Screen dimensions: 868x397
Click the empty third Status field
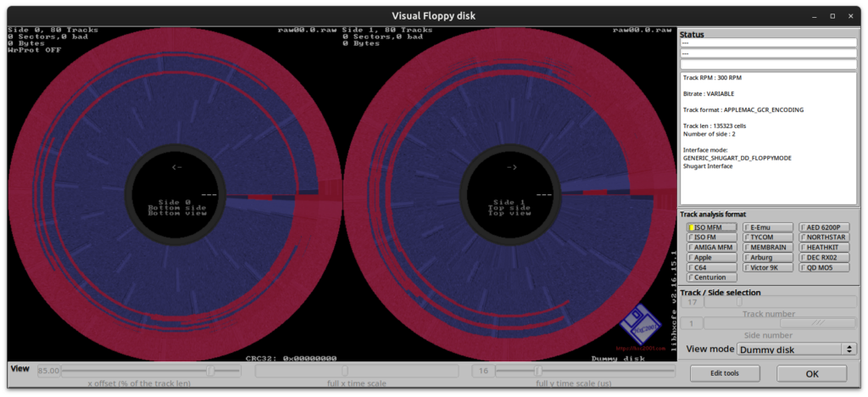pyautogui.click(x=768, y=64)
